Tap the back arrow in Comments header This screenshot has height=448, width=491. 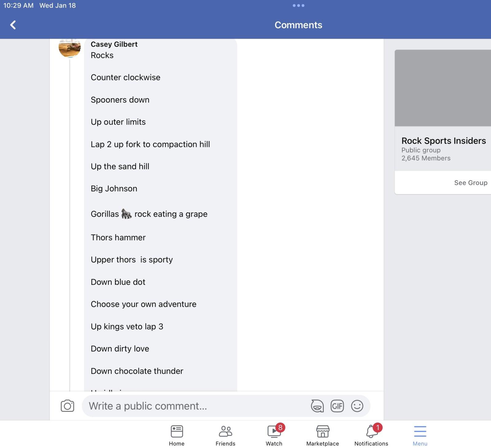[x=13, y=25]
